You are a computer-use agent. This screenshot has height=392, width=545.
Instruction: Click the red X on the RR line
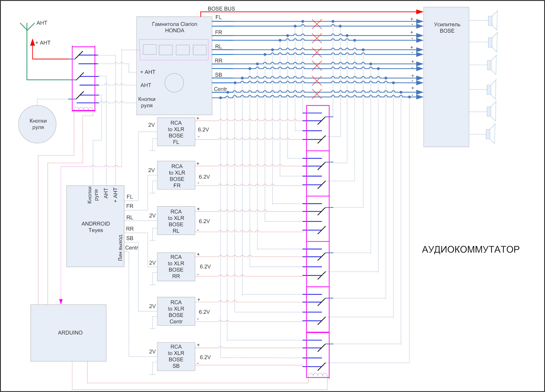(317, 66)
